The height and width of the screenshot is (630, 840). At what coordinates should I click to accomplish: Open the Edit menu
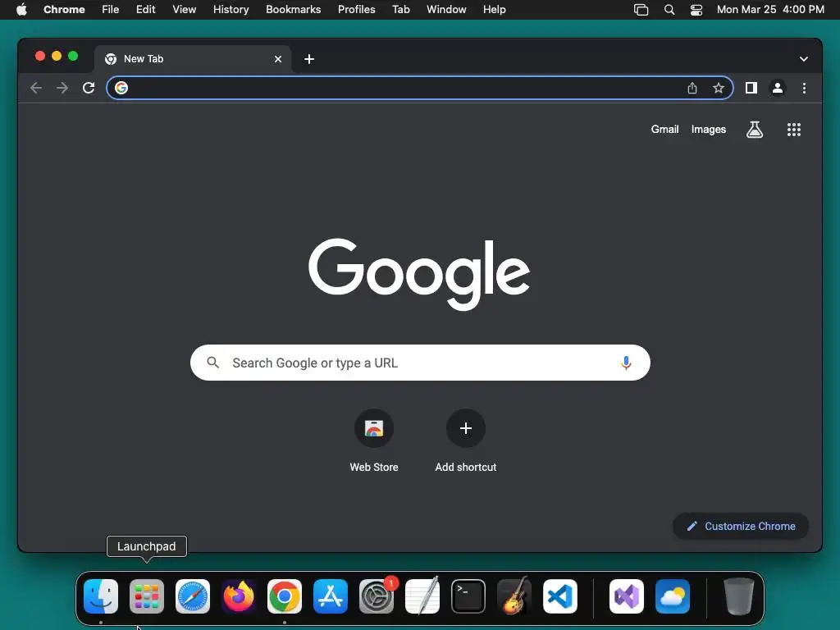tap(145, 10)
